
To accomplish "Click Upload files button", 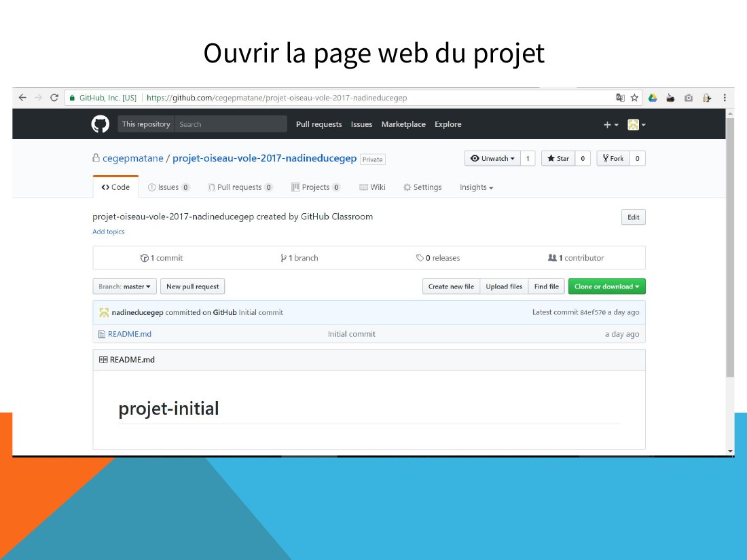I will coord(504,286).
